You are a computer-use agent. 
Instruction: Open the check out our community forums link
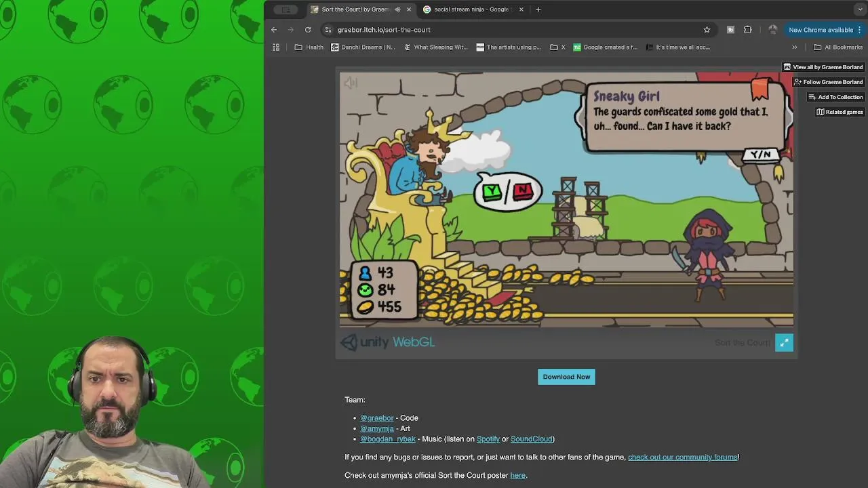pos(683,457)
